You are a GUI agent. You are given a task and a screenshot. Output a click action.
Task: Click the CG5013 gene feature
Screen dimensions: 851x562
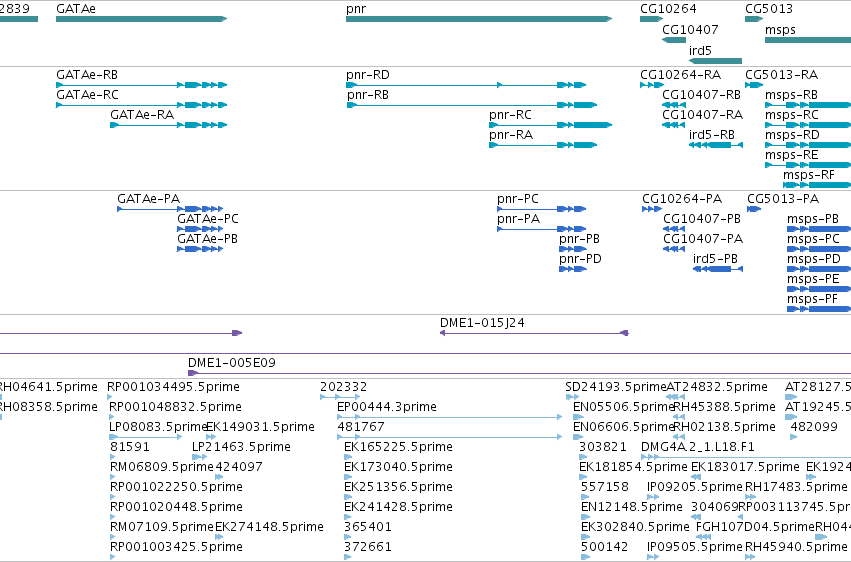(x=754, y=19)
